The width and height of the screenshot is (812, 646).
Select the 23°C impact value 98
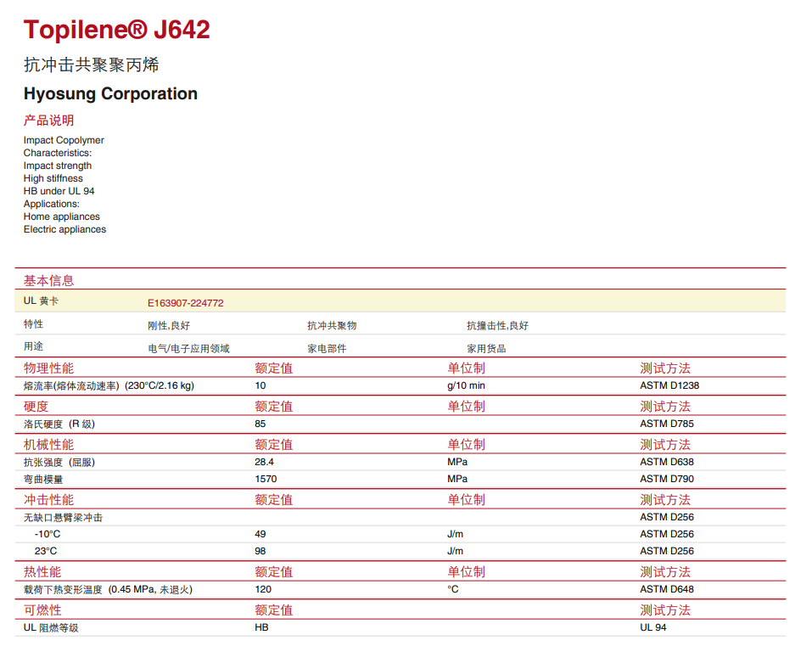260,551
